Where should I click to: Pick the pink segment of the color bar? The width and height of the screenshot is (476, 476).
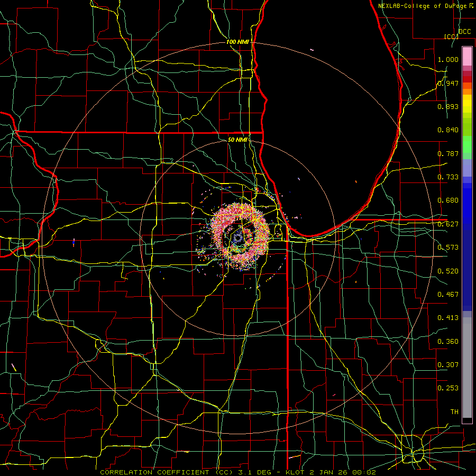(467, 57)
